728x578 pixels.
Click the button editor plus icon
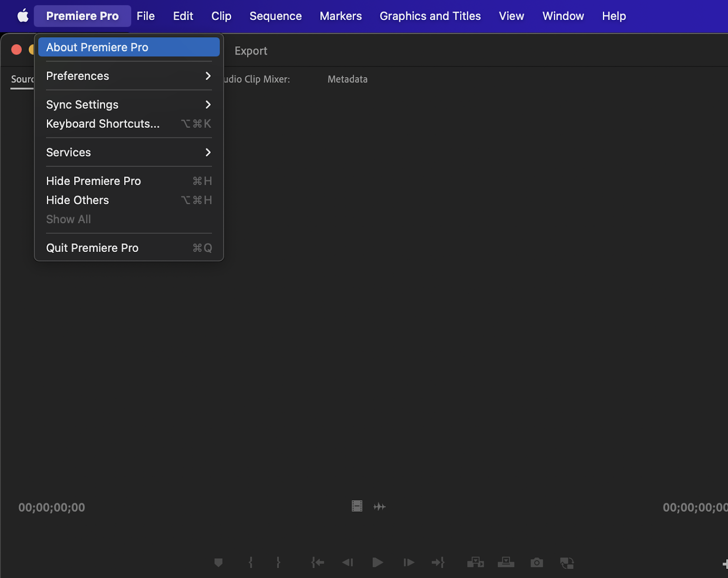725,564
